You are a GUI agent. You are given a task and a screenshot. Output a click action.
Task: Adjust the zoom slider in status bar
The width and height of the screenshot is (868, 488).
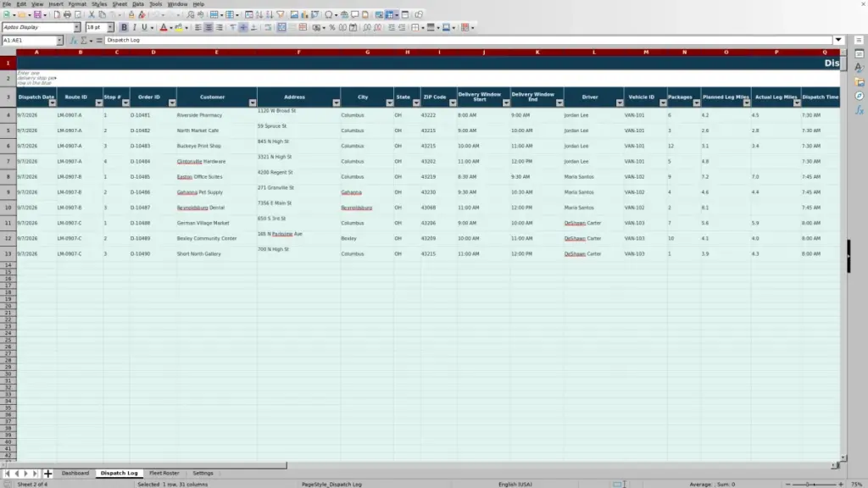(x=815, y=484)
